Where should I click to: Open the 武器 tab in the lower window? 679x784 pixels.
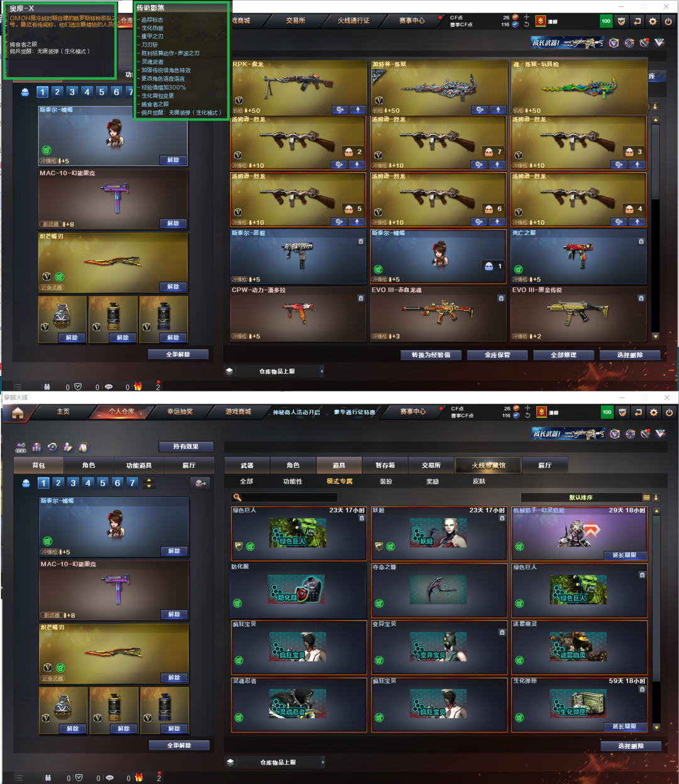click(x=247, y=465)
